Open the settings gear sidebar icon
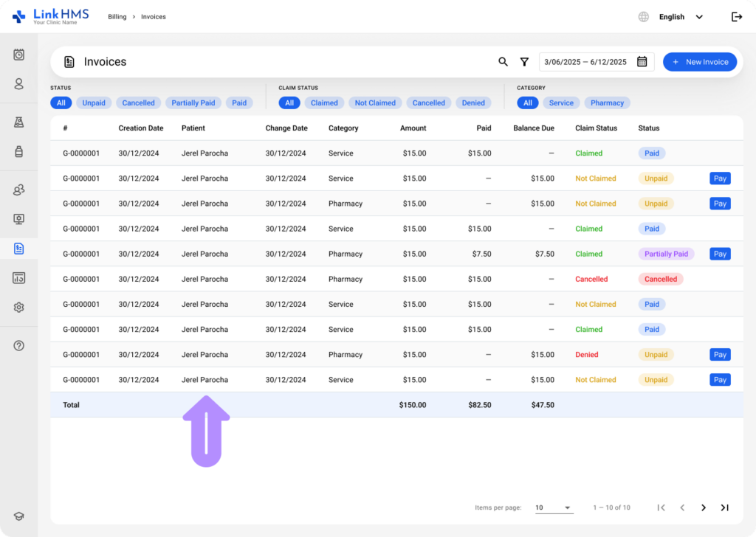Viewport: 756px width, 537px height. click(18, 308)
